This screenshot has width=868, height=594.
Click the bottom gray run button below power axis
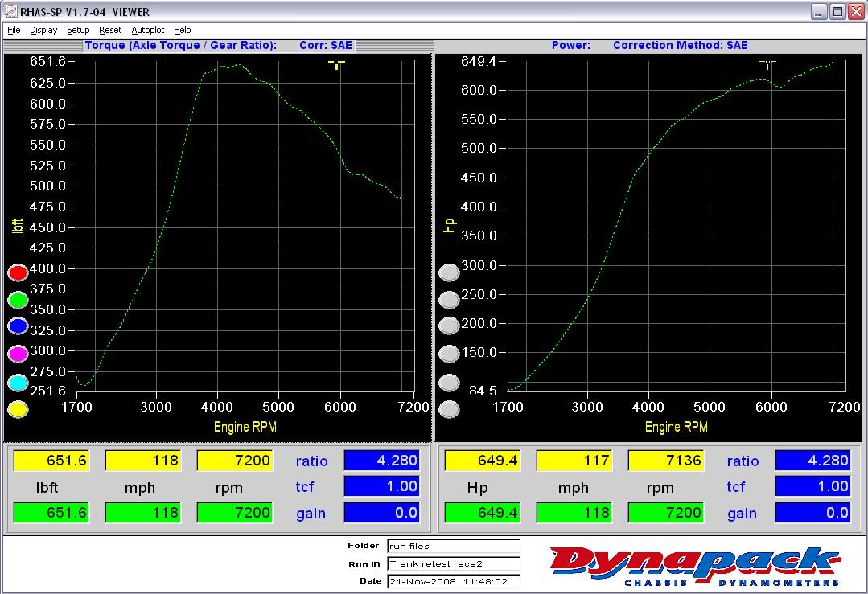tap(449, 409)
